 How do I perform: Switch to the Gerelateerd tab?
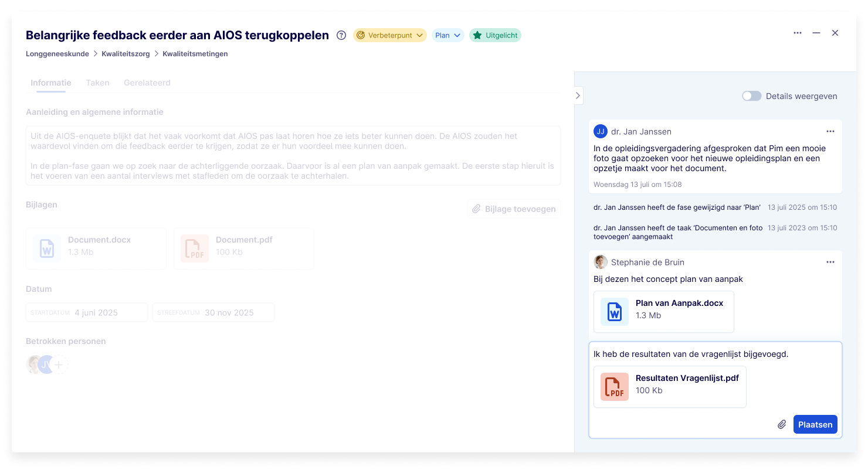(x=147, y=83)
